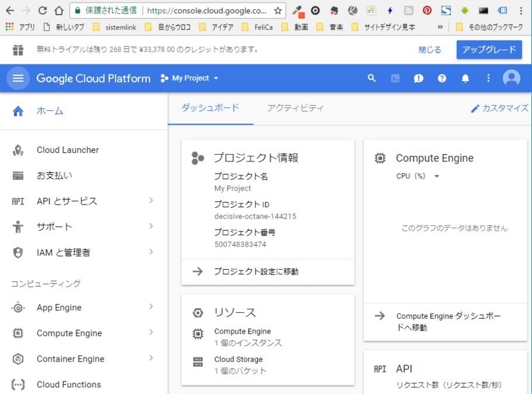Screen dimensions: 532x394
Task: Open the Chrome three-dot menu
Action: pos(521,11)
